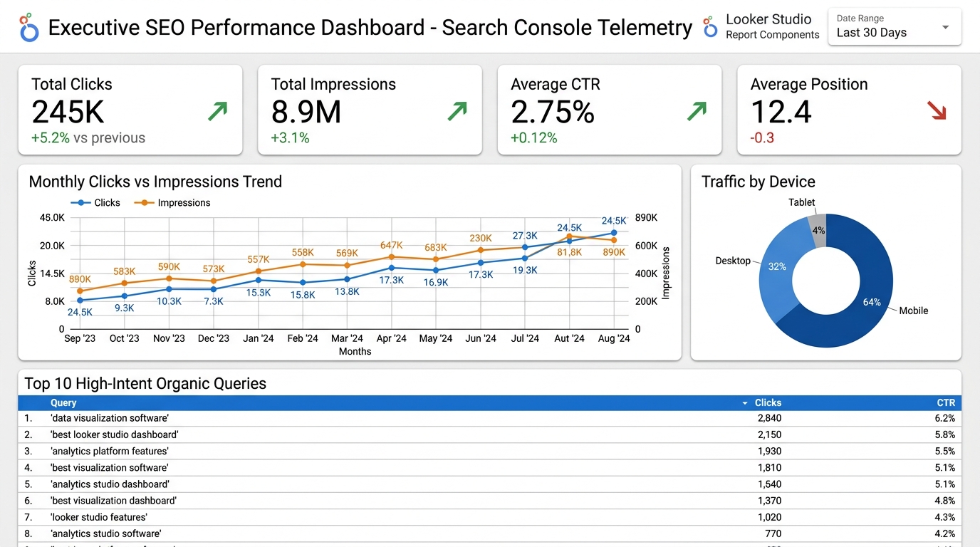Click the '+5.2% vs previous' comparison text
980x547 pixels.
88,138
